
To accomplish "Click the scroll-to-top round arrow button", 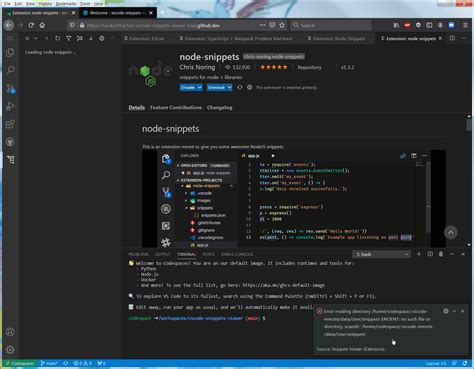I will [x=451, y=233].
